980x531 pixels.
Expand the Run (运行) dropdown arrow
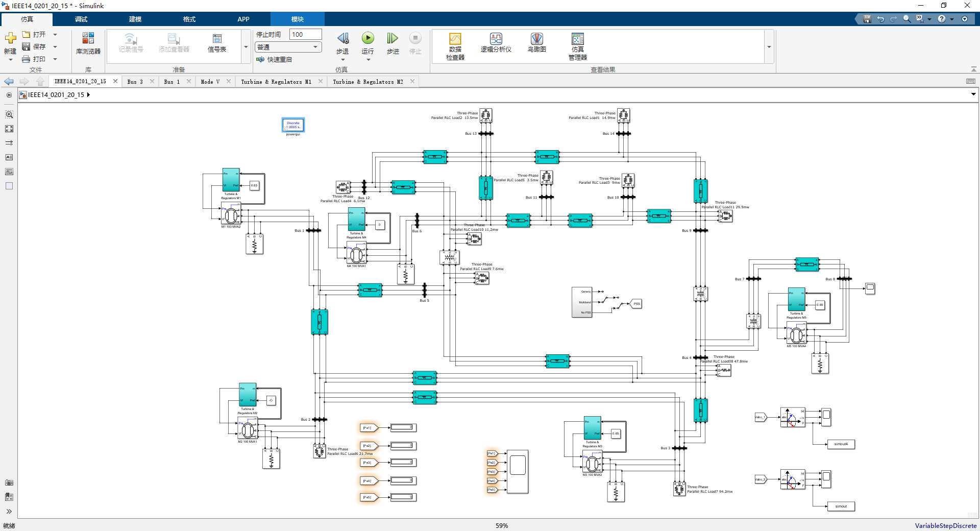point(368,60)
